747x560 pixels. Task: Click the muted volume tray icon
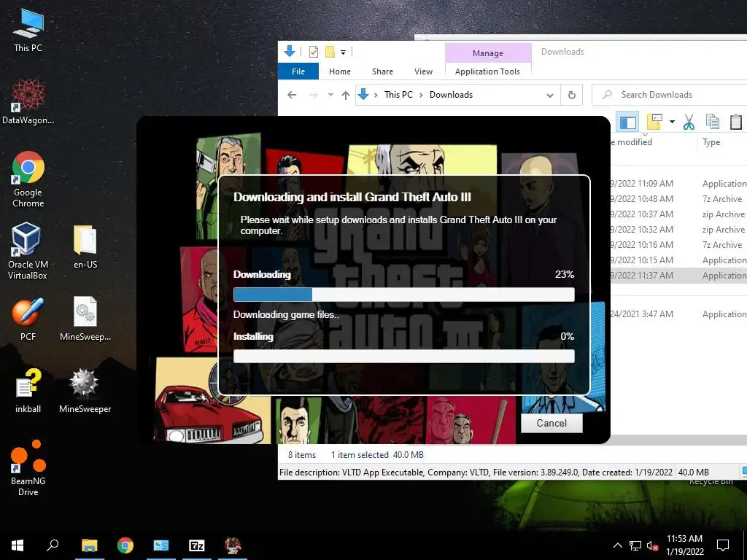653,545
